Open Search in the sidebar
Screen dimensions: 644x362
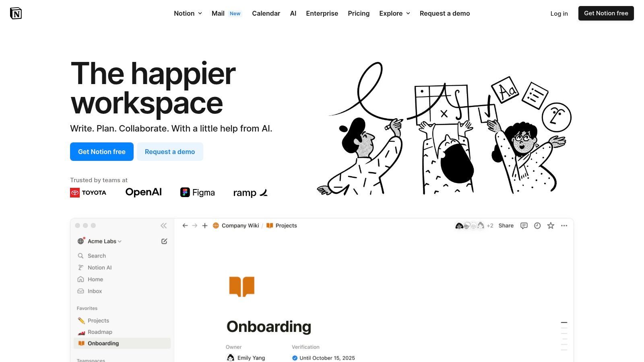(97, 256)
